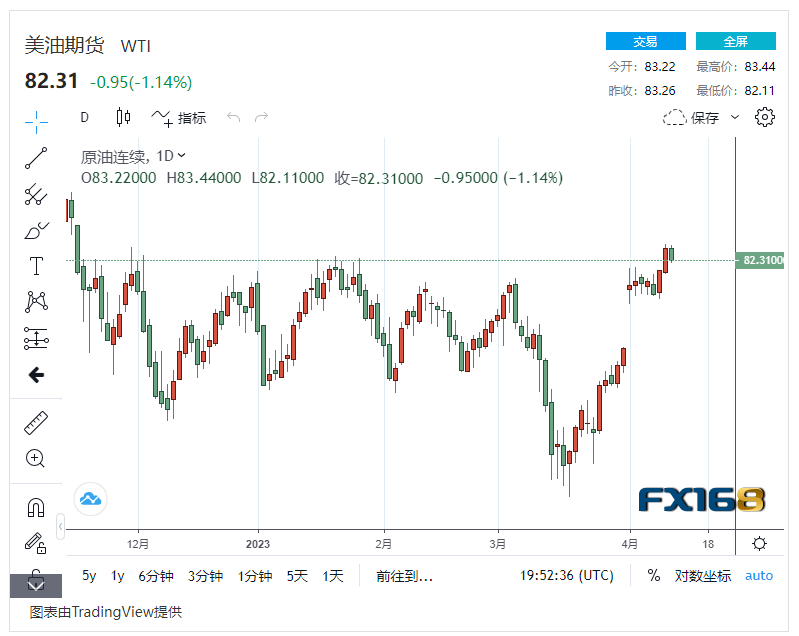Select the crosshair cursor tool
Image resolution: width=799 pixels, height=636 pixels.
point(36,122)
